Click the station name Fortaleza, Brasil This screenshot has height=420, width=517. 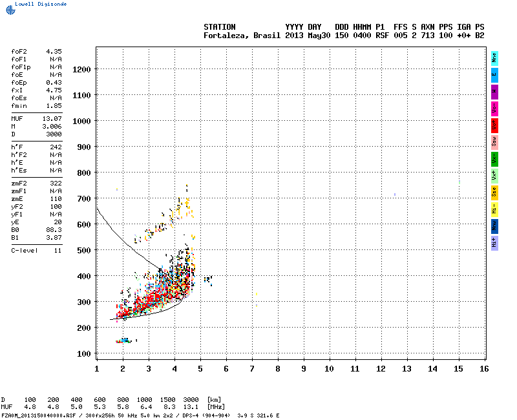[242, 36]
